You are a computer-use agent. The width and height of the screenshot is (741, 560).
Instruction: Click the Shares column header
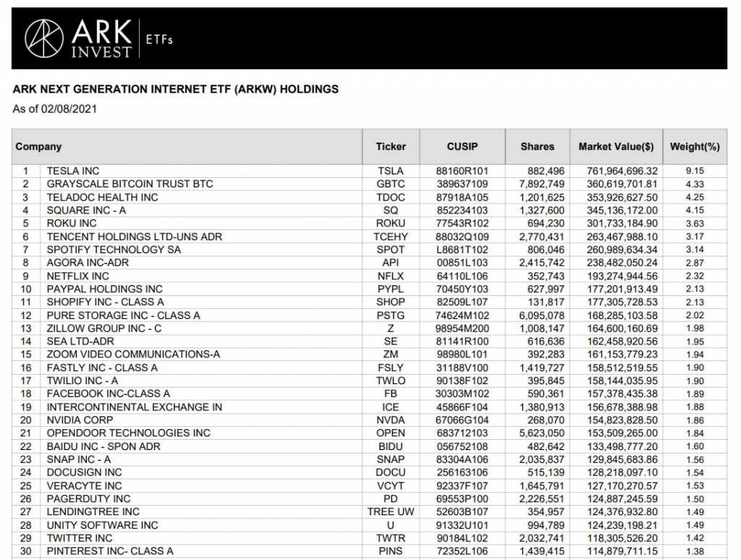pyautogui.click(x=538, y=146)
